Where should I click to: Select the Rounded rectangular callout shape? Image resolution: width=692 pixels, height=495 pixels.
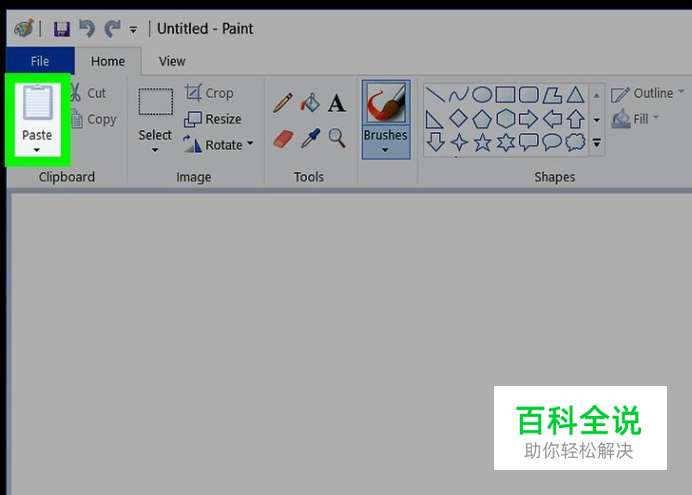pos(529,142)
